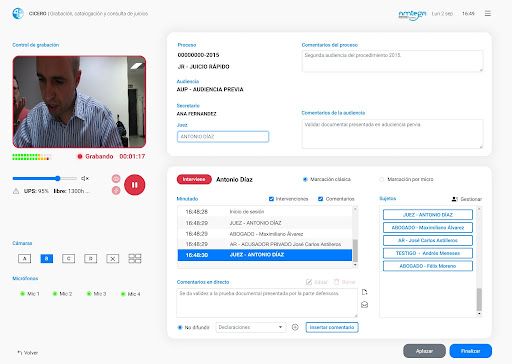This screenshot has width=512, height=364.
Task: Disable cameras with the X box
Action: [113, 258]
